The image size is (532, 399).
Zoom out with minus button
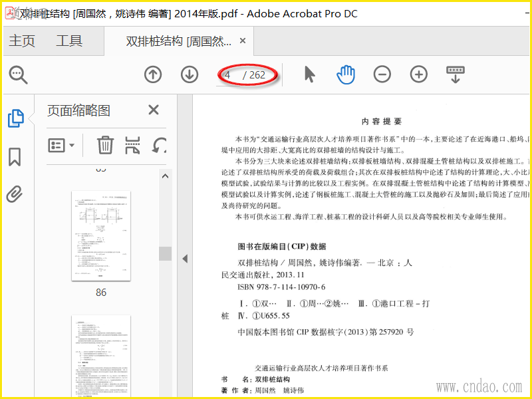tap(382, 74)
